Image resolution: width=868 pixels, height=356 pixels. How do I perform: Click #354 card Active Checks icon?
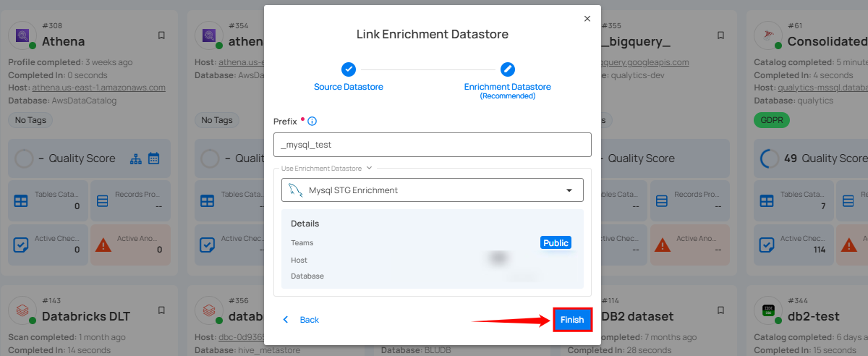coord(208,245)
